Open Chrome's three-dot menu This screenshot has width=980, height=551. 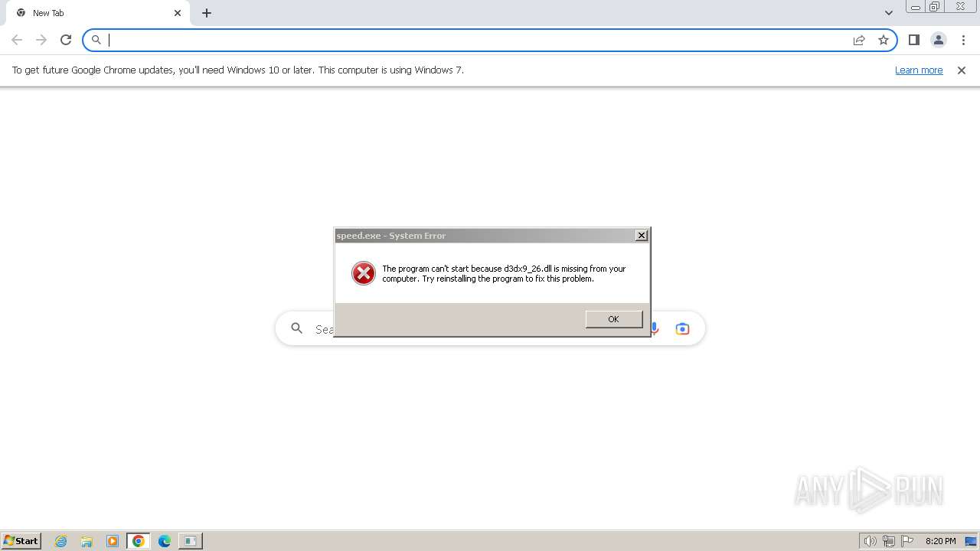(963, 40)
